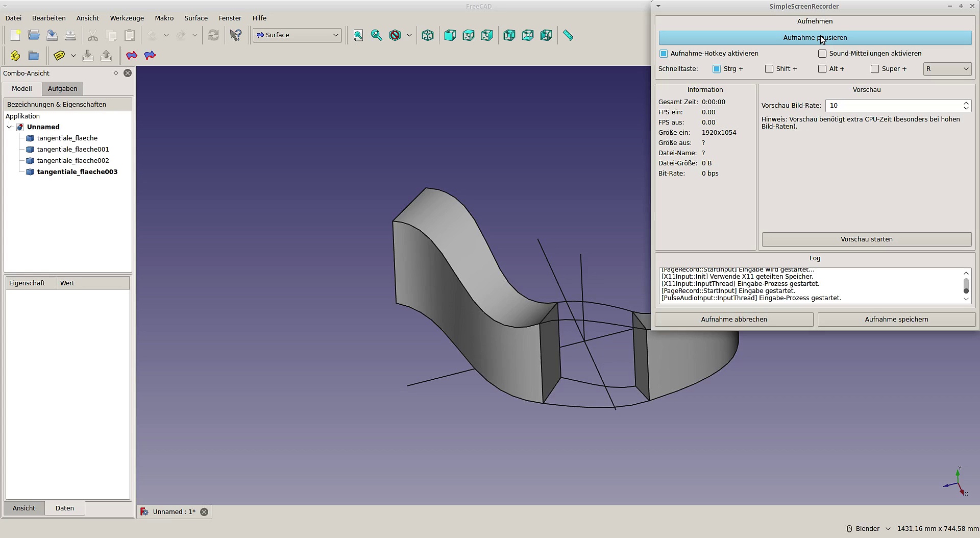Image resolution: width=980 pixels, height=538 pixels.
Task: Fit all content in view
Action: pos(358,35)
